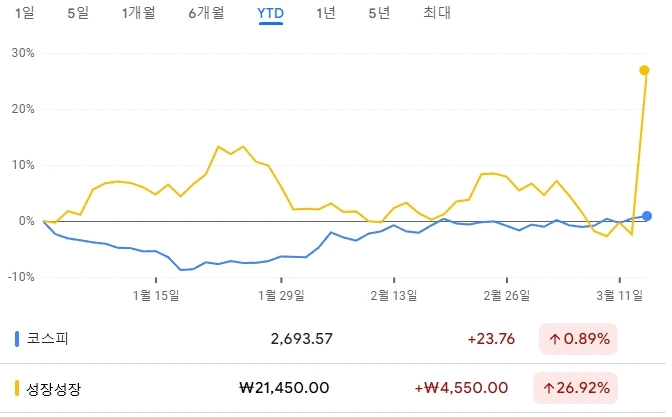Choose the 6개월 range tab
This screenshot has width=672, height=417.
point(206,13)
